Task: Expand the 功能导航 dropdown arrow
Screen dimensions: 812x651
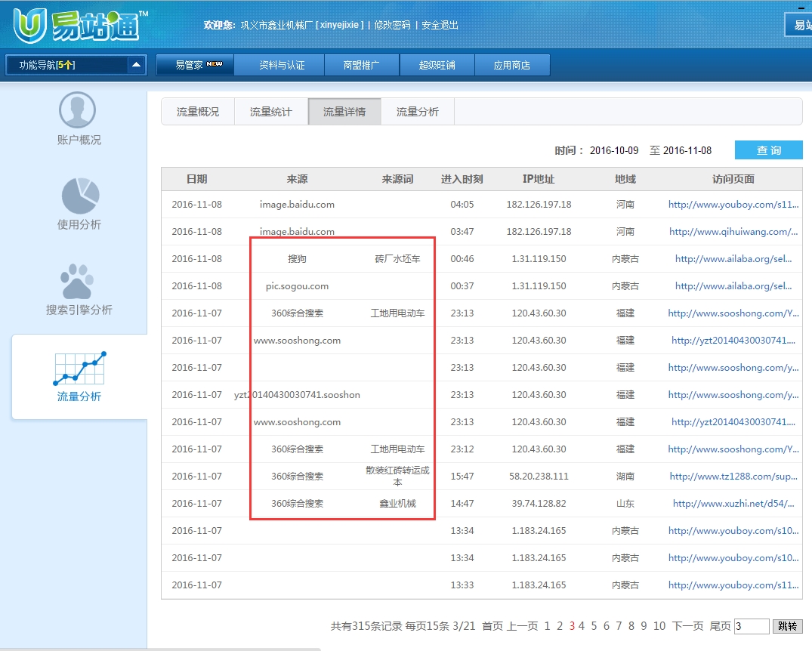Action: click(x=136, y=65)
